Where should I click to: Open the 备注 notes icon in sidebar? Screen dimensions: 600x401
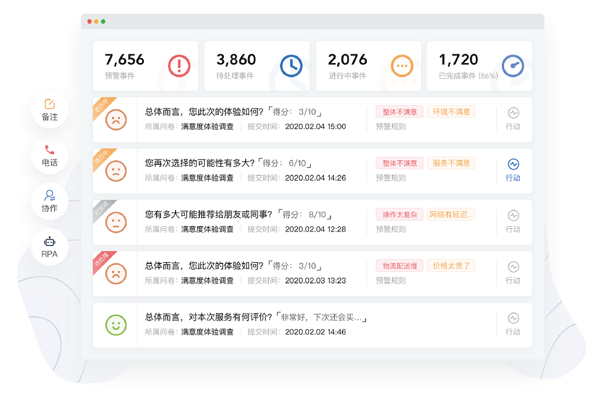click(x=50, y=104)
